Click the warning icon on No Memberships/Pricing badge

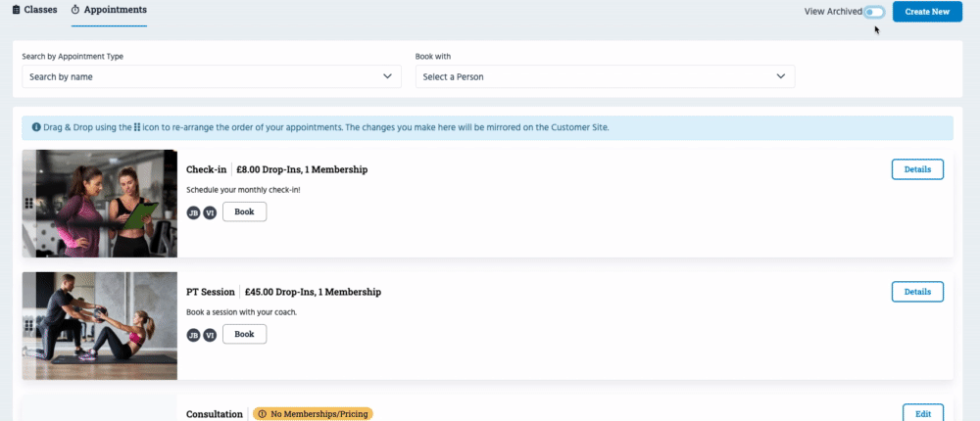coord(262,414)
